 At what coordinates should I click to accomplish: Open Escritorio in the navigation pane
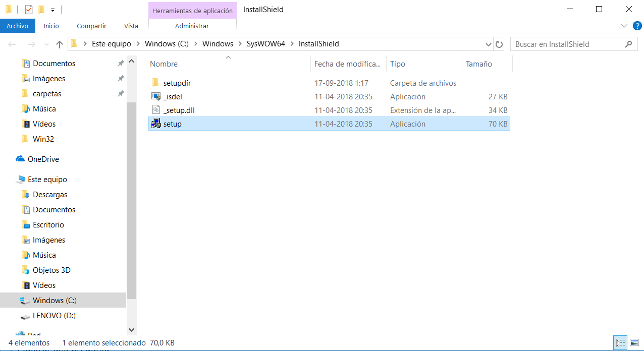48,225
